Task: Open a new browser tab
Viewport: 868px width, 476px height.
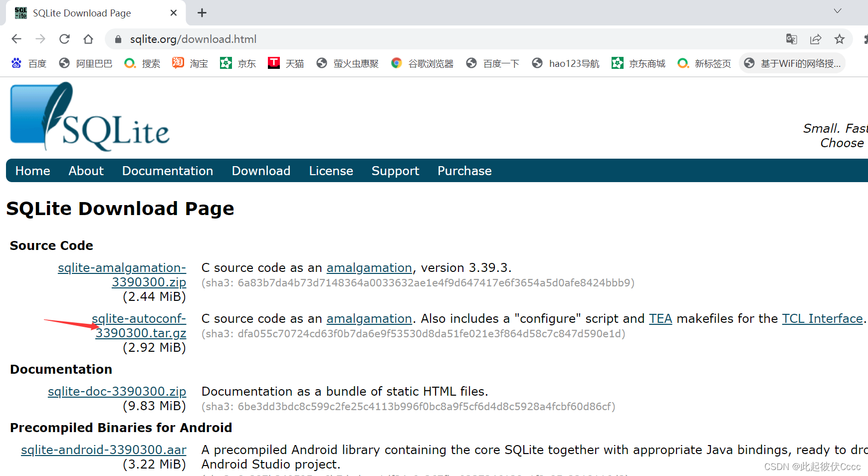Action: (x=202, y=13)
